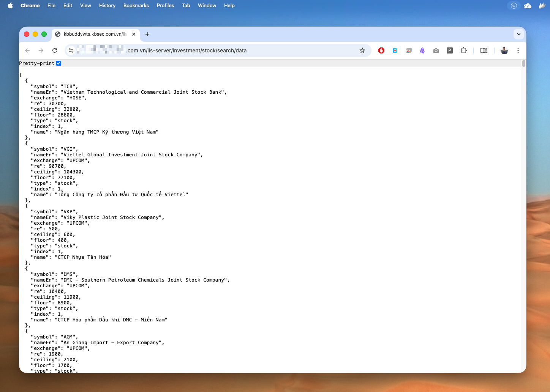The image size is (550, 392).
Task: View site information in the address bar
Action: 71,50
